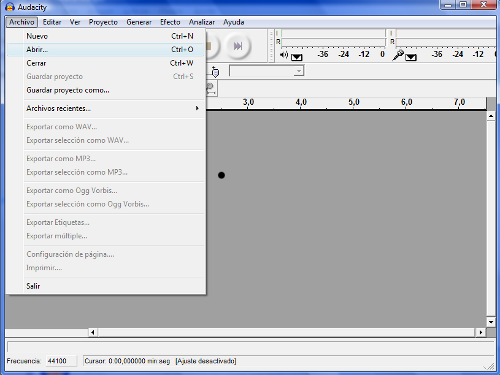This screenshot has height=375, width=500.
Task: Click the vertical scrollbar up arrow
Action: (491, 116)
